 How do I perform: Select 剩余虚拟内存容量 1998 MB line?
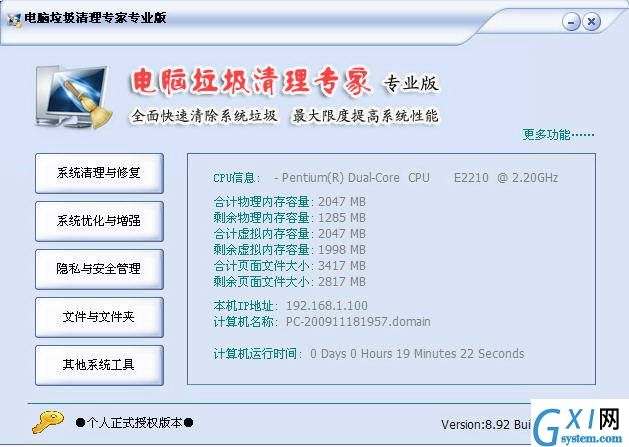click(x=289, y=250)
